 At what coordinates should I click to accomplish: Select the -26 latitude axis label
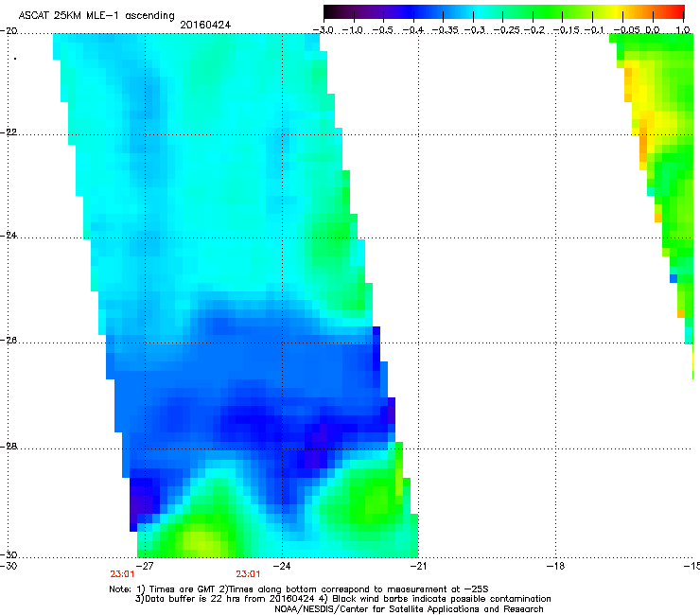pyautogui.click(x=9, y=341)
